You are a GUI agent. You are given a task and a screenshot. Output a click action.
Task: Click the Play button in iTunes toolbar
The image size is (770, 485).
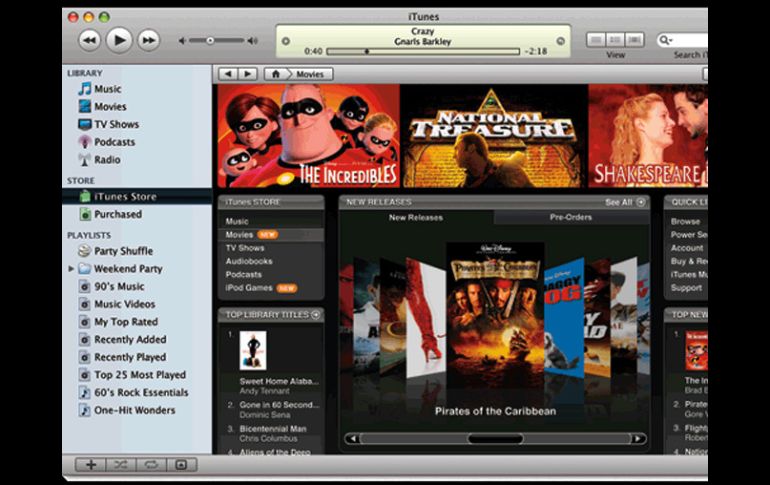coord(119,40)
